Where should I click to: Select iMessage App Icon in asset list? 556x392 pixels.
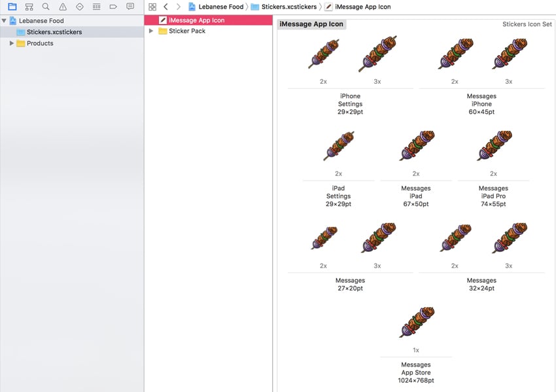(x=209, y=20)
